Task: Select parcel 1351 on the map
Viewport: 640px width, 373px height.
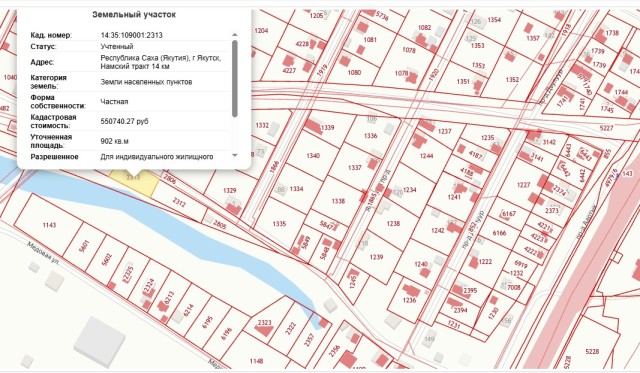Action: click(x=463, y=82)
